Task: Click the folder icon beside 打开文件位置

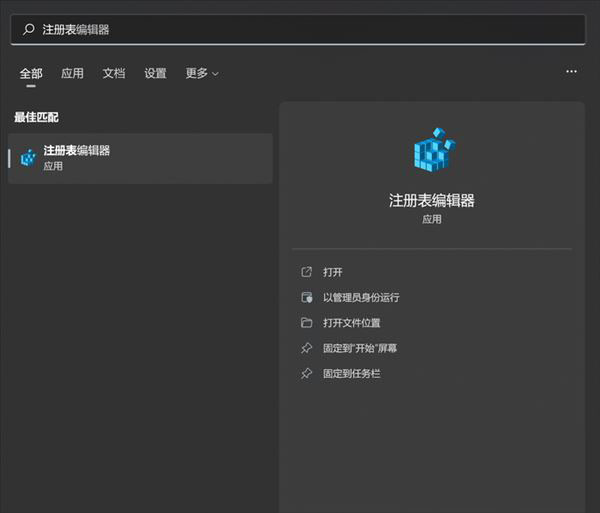Action: pos(307,323)
